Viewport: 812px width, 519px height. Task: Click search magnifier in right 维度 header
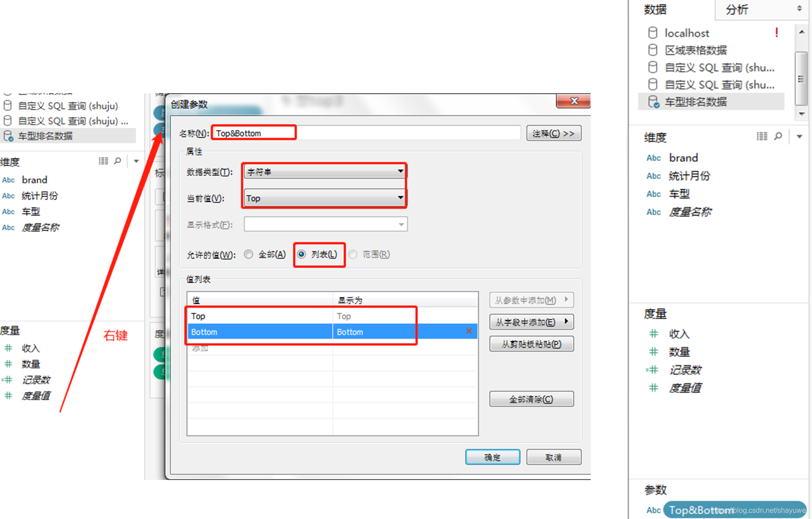[778, 136]
